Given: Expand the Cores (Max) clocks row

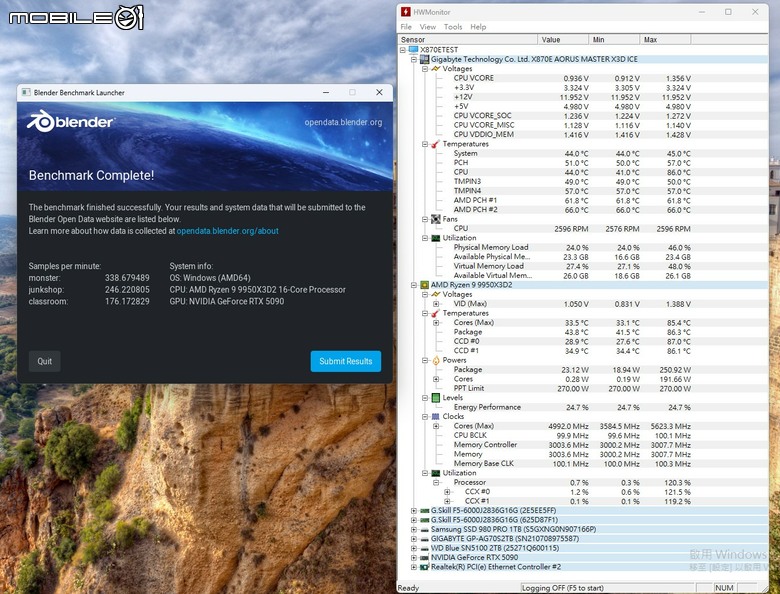Looking at the screenshot, I should (436, 426).
